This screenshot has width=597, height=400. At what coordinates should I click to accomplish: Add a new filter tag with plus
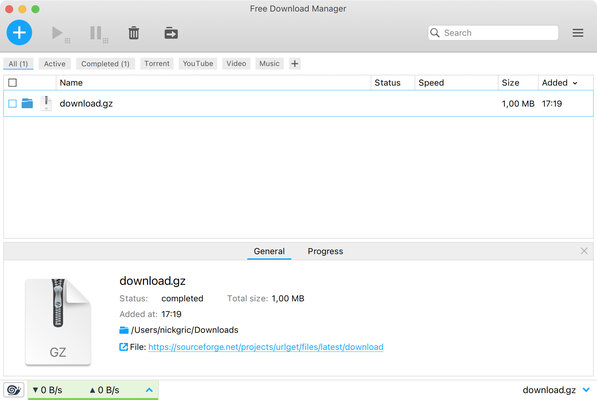coord(294,64)
